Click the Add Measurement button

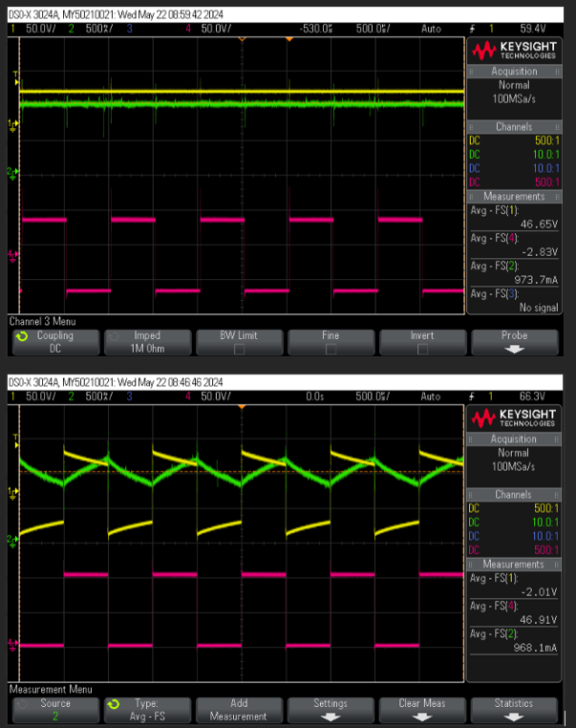[x=239, y=710]
